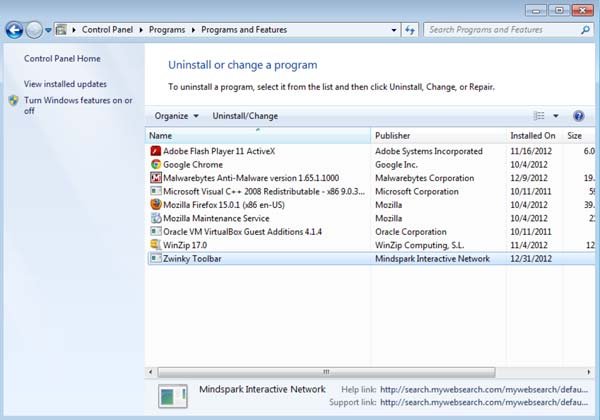This screenshot has height=420, width=600.
Task: Open Control Panel Home link
Action: pyautogui.click(x=62, y=59)
